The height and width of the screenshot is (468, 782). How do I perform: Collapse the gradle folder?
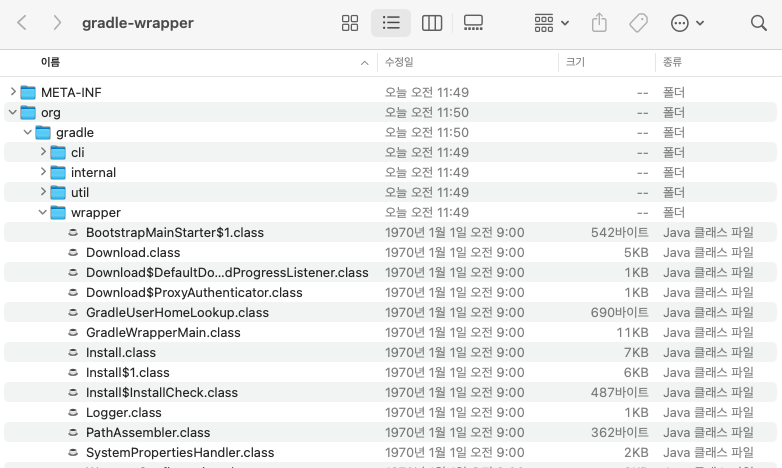[28, 132]
